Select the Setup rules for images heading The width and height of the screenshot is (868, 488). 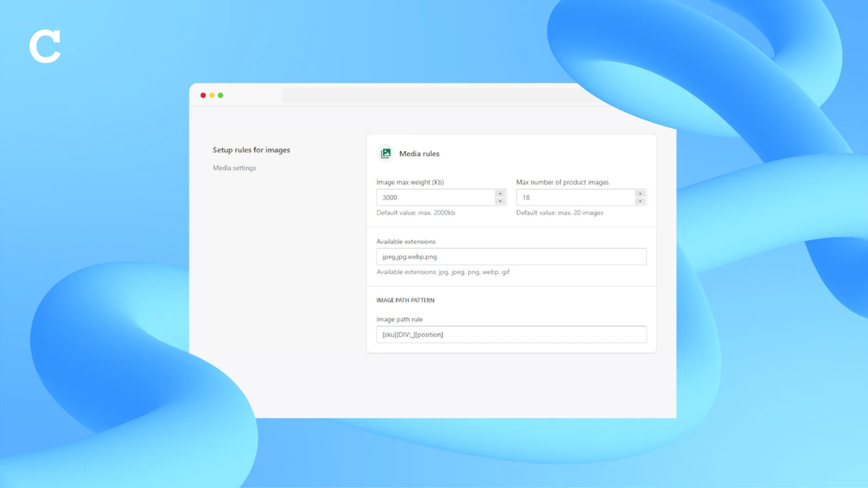251,150
